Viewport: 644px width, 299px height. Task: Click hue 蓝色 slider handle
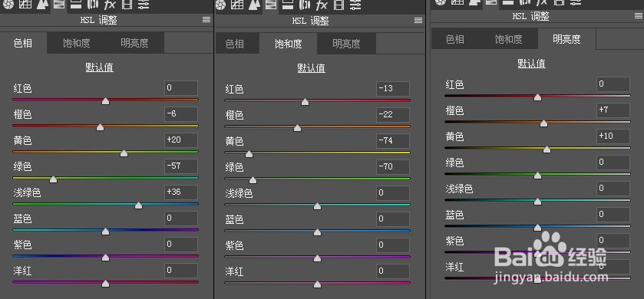tap(106, 232)
